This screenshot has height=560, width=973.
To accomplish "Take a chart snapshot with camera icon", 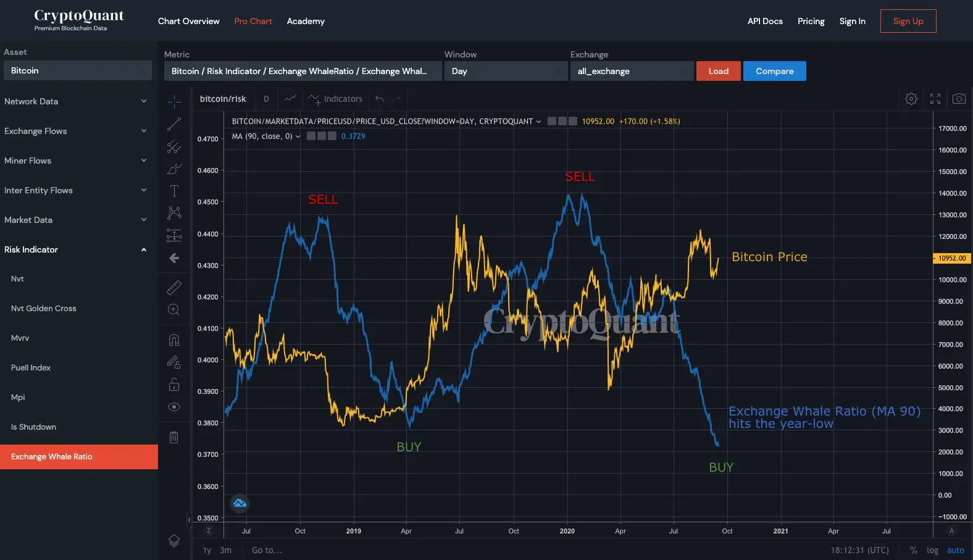I will pos(958,99).
